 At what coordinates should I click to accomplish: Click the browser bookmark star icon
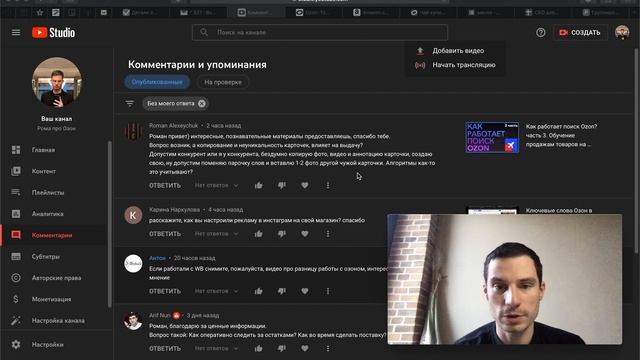click(x=40, y=13)
